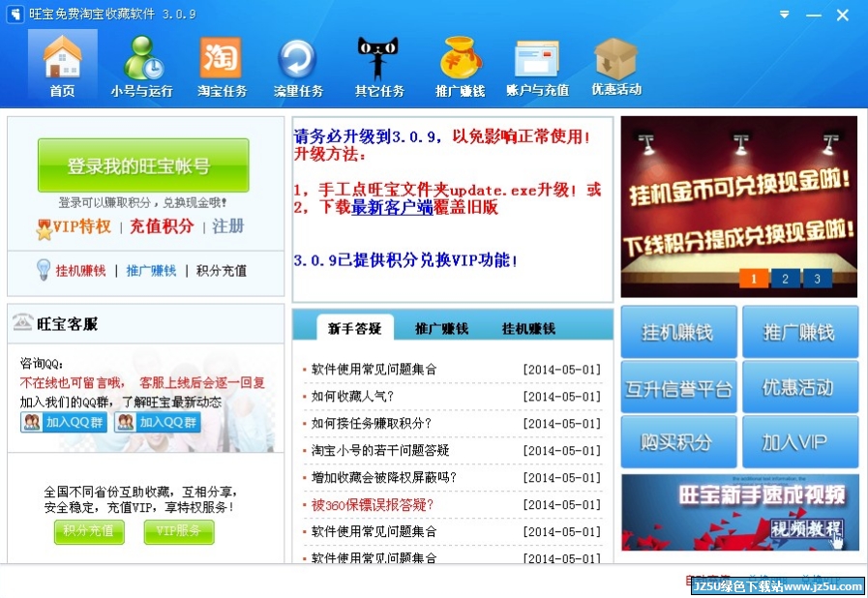Open the 最新客户端 download link

tap(392, 208)
